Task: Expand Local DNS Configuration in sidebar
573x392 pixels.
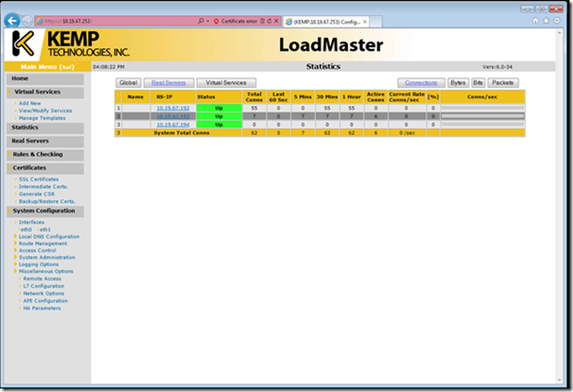Action: [x=49, y=236]
